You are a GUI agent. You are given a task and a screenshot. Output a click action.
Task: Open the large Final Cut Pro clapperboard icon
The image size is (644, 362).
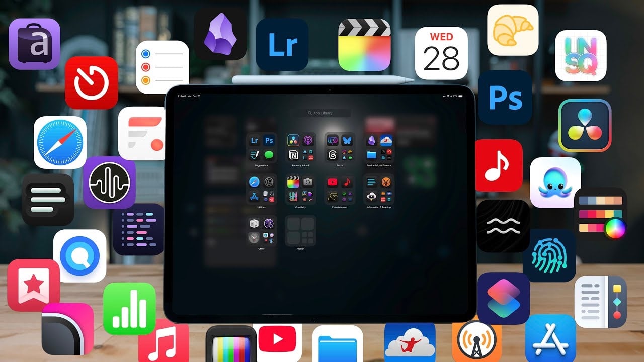tap(364, 45)
